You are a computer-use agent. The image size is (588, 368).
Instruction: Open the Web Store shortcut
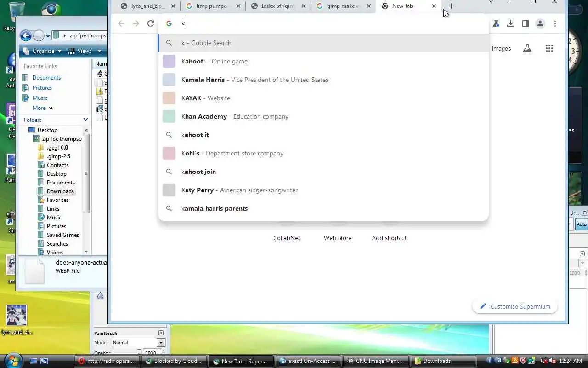click(338, 238)
